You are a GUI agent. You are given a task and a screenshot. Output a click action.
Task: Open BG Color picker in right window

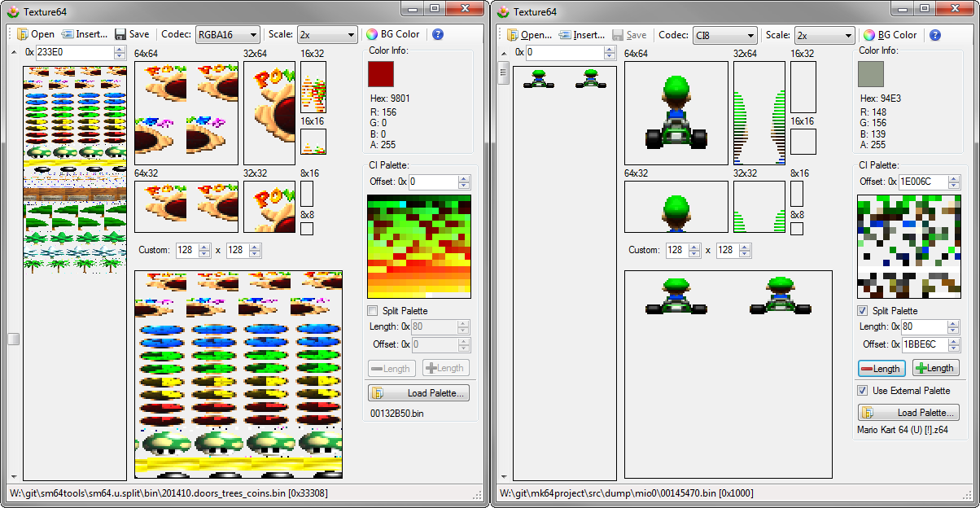tap(869, 35)
